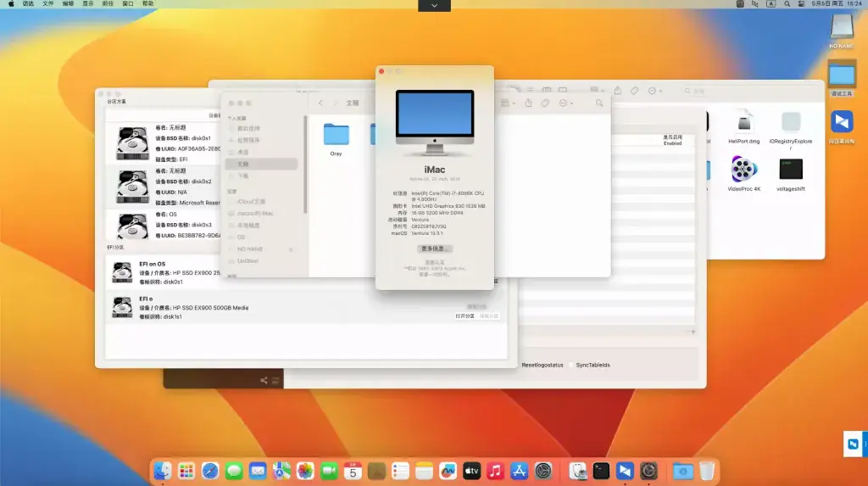The image size is (868, 486).
Task: Go back in the Finder window
Action: 320,103
